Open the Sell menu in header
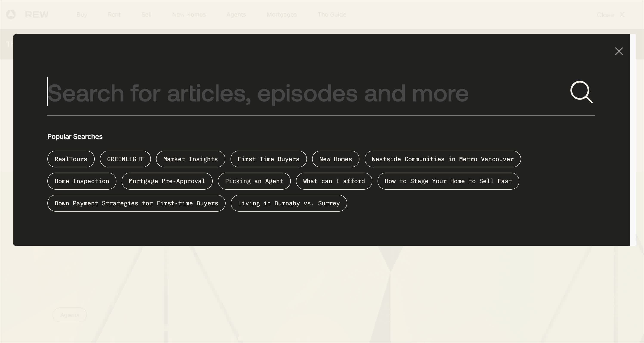This screenshot has width=644, height=343. [x=146, y=14]
